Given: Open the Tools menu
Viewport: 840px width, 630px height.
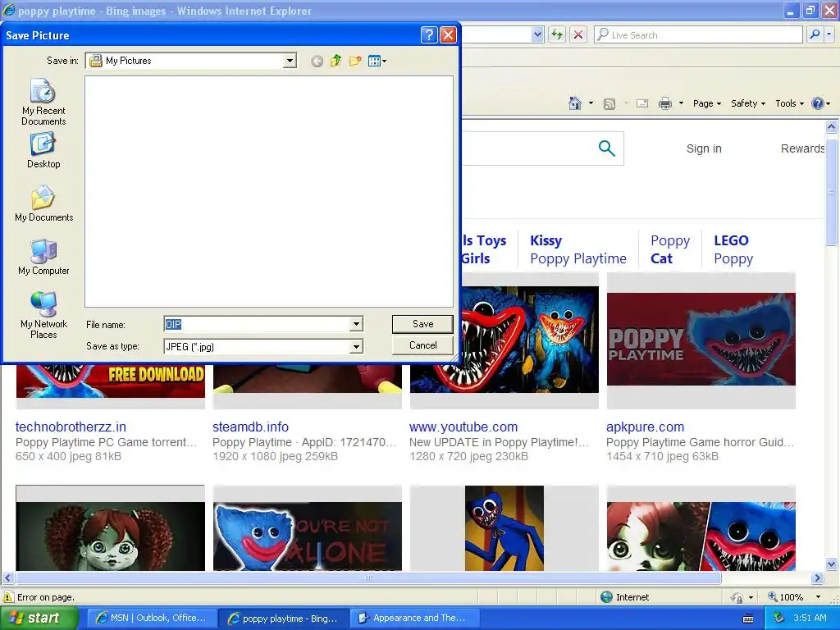Looking at the screenshot, I should (789, 103).
